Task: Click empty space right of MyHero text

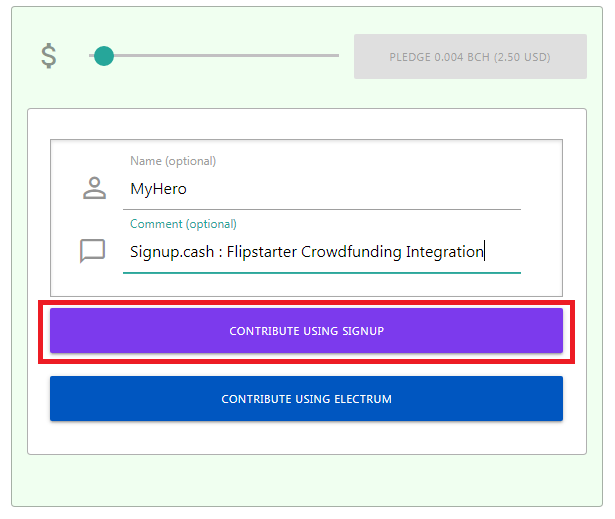Action: [x=353, y=189]
